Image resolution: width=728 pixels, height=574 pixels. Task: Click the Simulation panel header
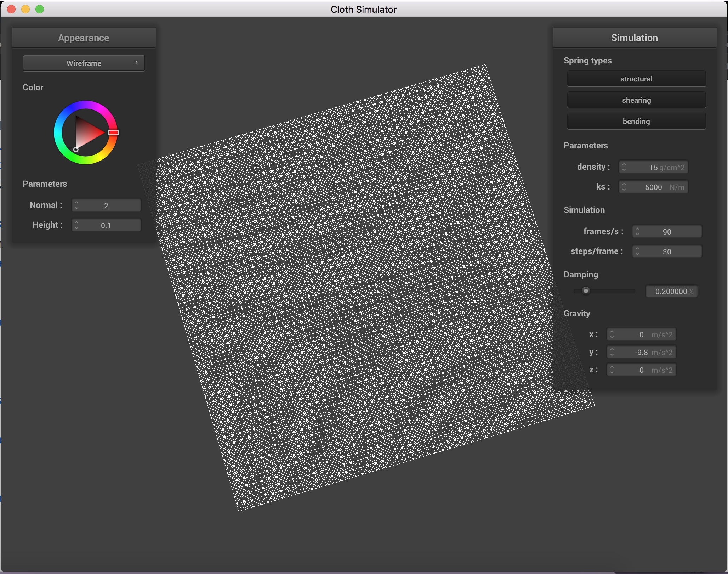pos(634,38)
